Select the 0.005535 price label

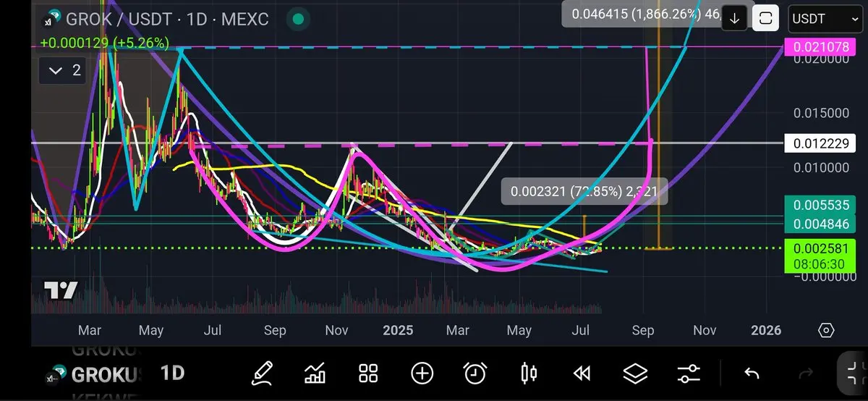820,206
